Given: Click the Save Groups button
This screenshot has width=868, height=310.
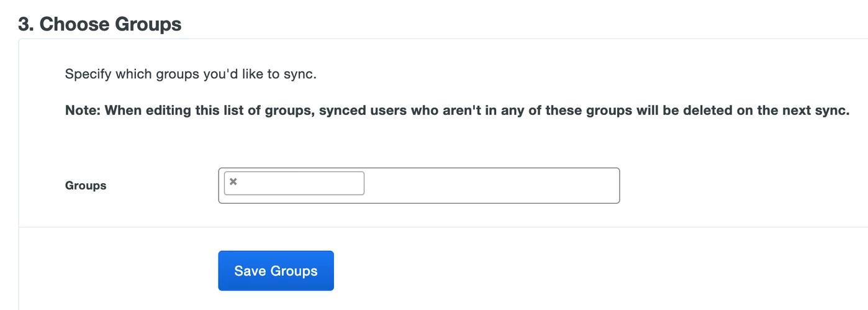Looking at the screenshot, I should pyautogui.click(x=276, y=271).
